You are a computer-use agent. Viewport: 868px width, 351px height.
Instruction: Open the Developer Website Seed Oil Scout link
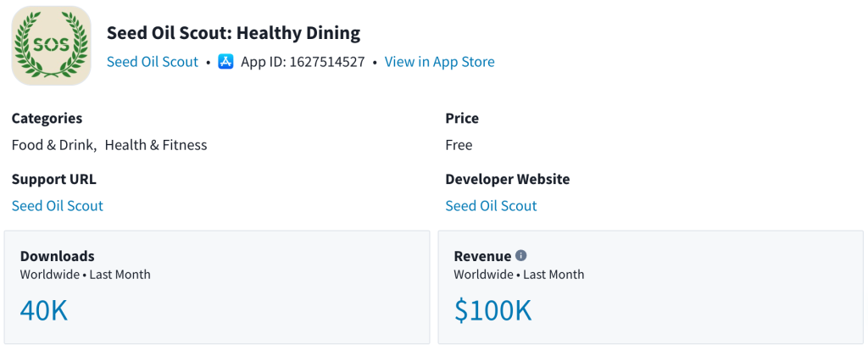491,206
